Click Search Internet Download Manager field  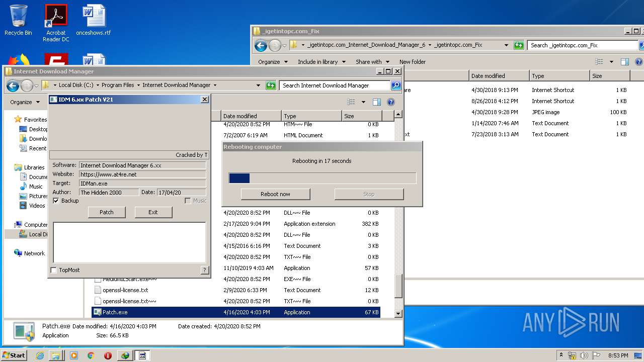point(335,85)
